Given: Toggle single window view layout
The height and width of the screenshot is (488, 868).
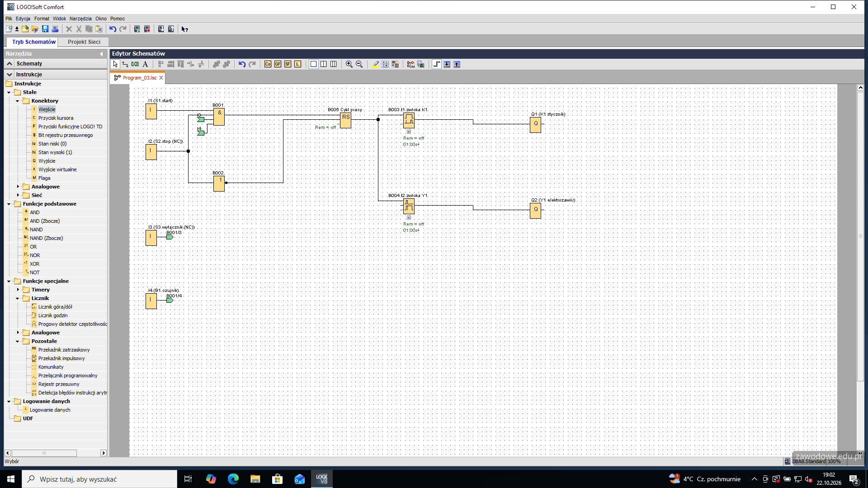Looking at the screenshot, I should point(313,64).
